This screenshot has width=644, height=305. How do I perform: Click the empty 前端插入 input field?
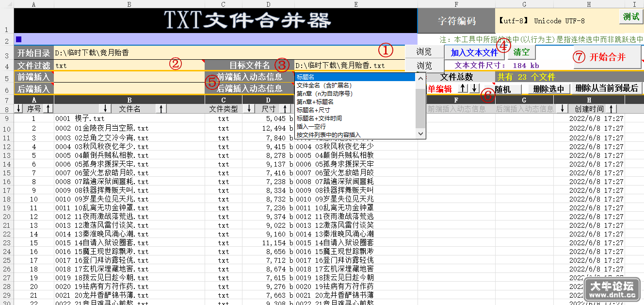coord(129,77)
